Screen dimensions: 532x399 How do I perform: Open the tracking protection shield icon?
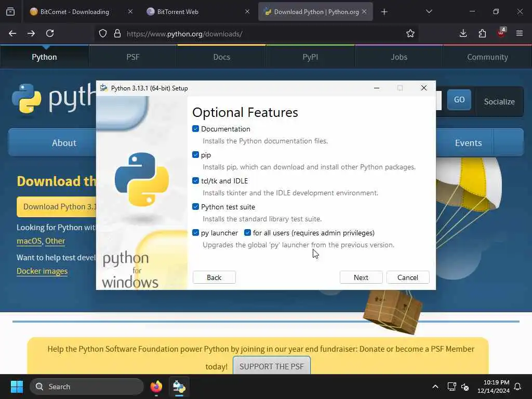pos(103,34)
